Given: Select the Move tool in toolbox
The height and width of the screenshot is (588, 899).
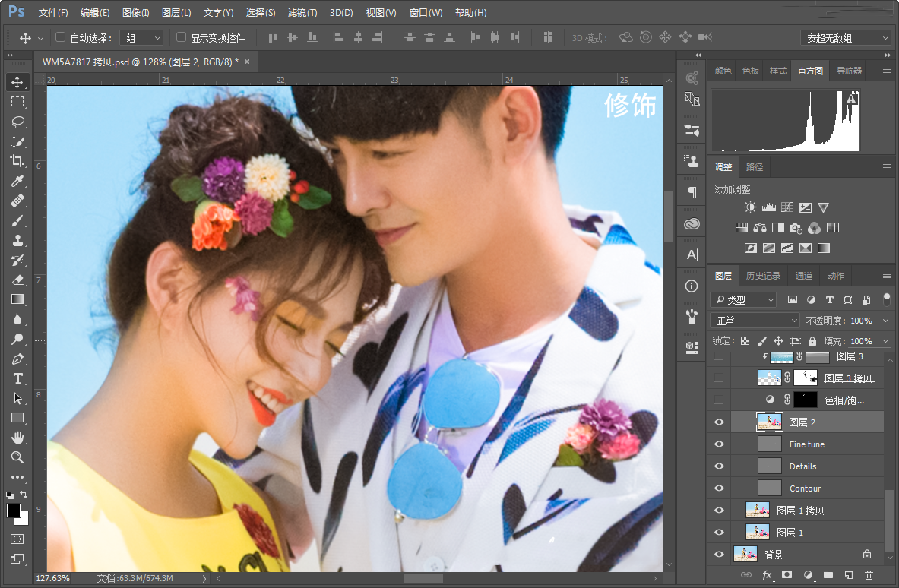Looking at the screenshot, I should [x=17, y=82].
